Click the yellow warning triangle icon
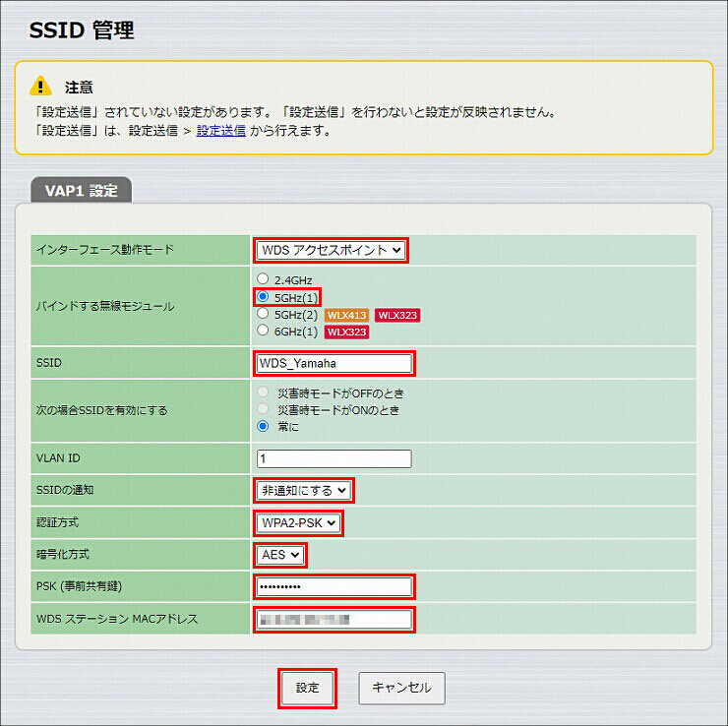 tap(40, 86)
